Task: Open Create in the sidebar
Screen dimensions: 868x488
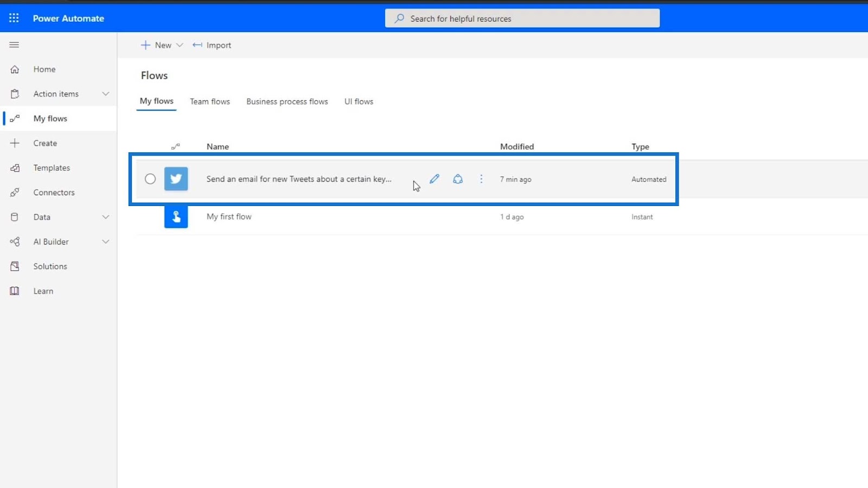Action: [59, 143]
